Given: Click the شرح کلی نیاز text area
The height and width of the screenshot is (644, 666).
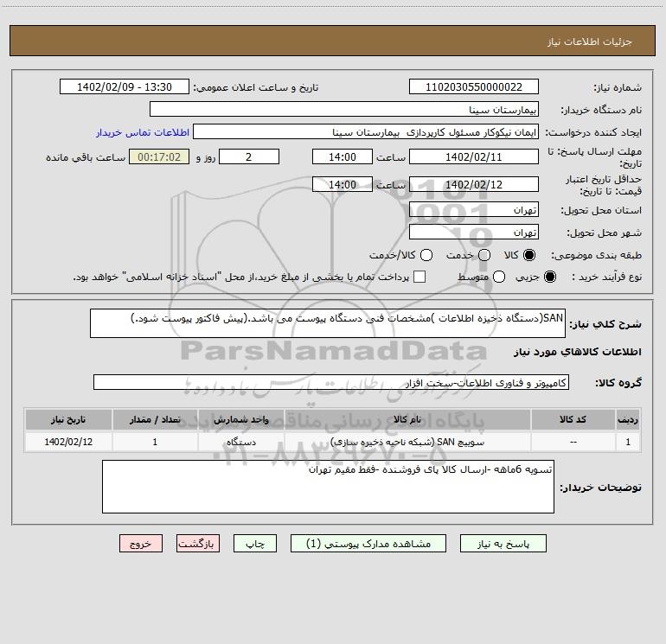Looking at the screenshot, I should [328, 323].
